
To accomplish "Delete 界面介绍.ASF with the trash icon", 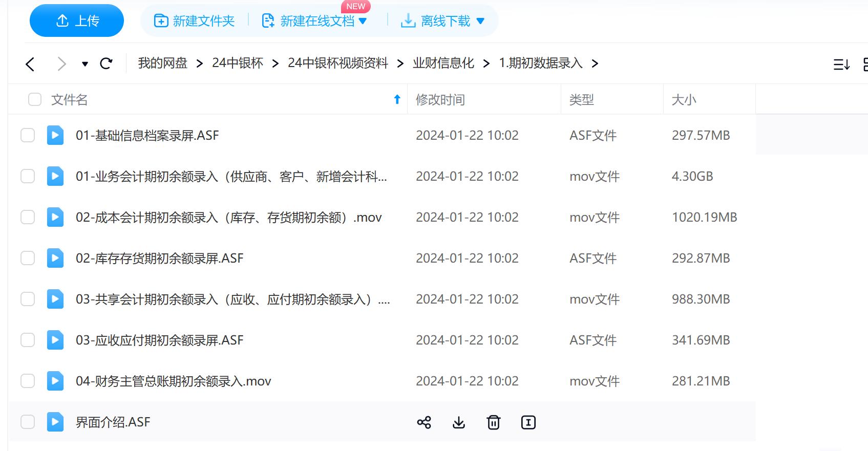I will (x=493, y=422).
